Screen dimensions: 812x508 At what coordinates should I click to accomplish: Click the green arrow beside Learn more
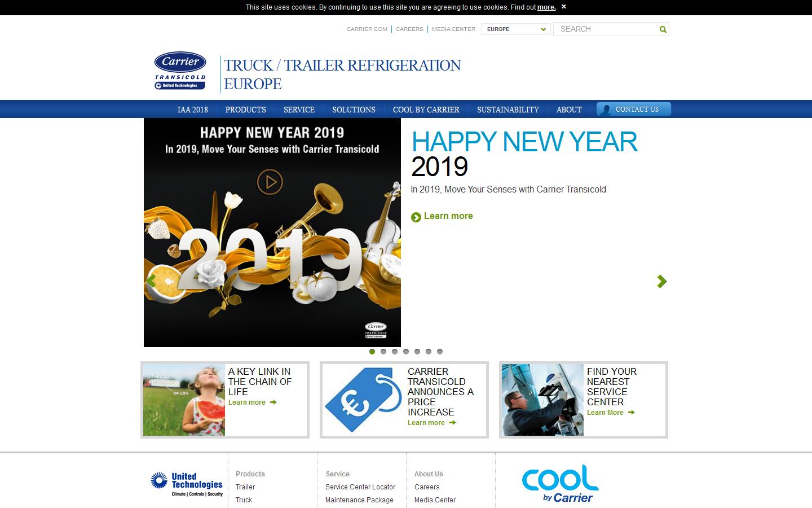(416, 217)
